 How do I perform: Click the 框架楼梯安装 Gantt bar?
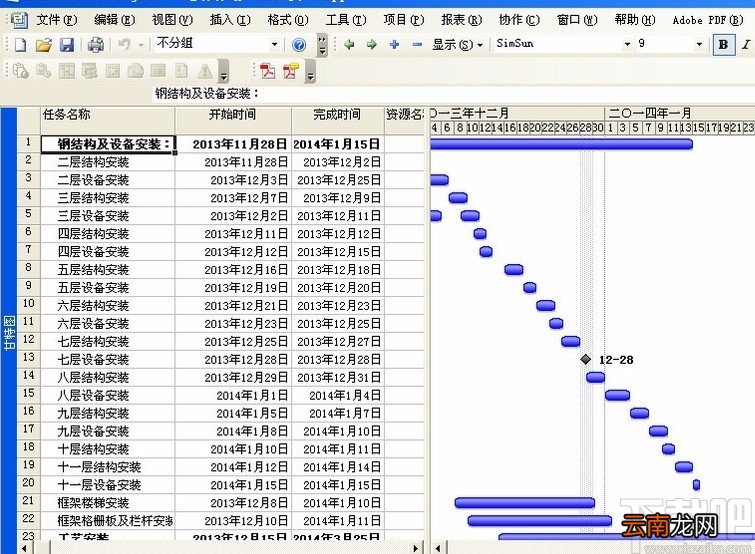pyautogui.click(x=524, y=502)
